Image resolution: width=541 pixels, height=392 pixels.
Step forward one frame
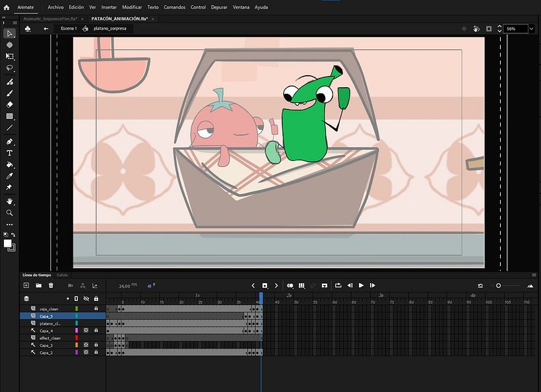pyautogui.click(x=373, y=285)
